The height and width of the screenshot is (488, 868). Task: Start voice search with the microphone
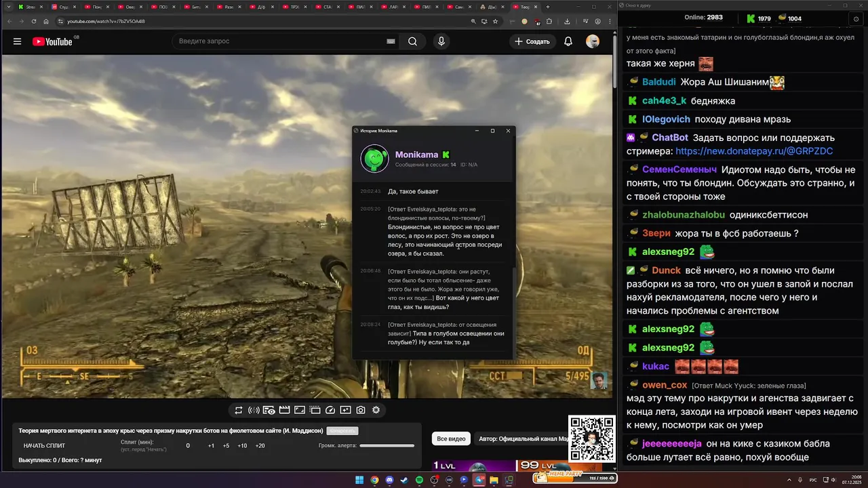tap(441, 41)
